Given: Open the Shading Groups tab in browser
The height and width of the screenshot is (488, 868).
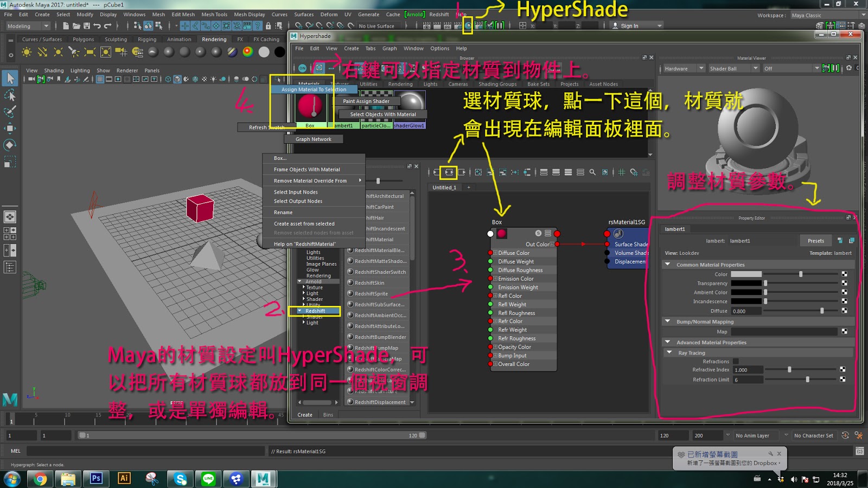Looking at the screenshot, I should coord(497,84).
